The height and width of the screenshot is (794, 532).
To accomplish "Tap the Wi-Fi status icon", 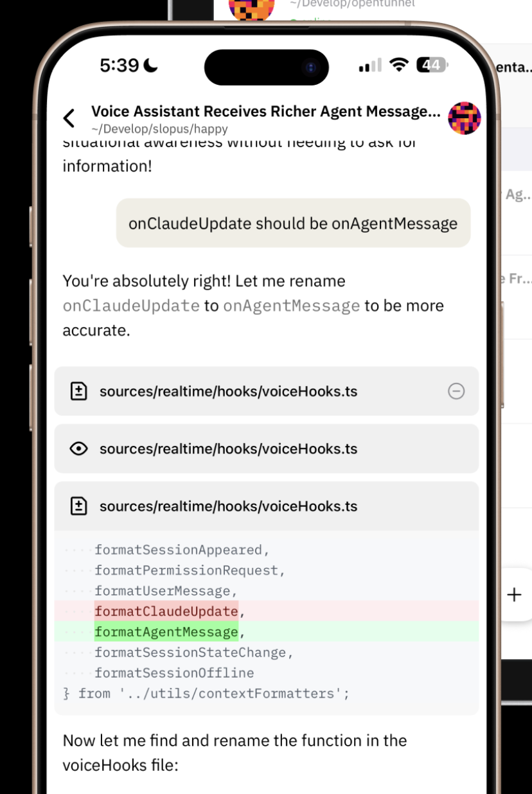I will 400,65.
